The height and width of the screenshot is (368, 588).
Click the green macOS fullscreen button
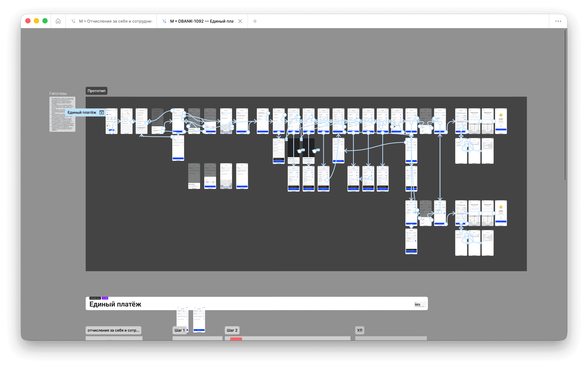(x=45, y=21)
